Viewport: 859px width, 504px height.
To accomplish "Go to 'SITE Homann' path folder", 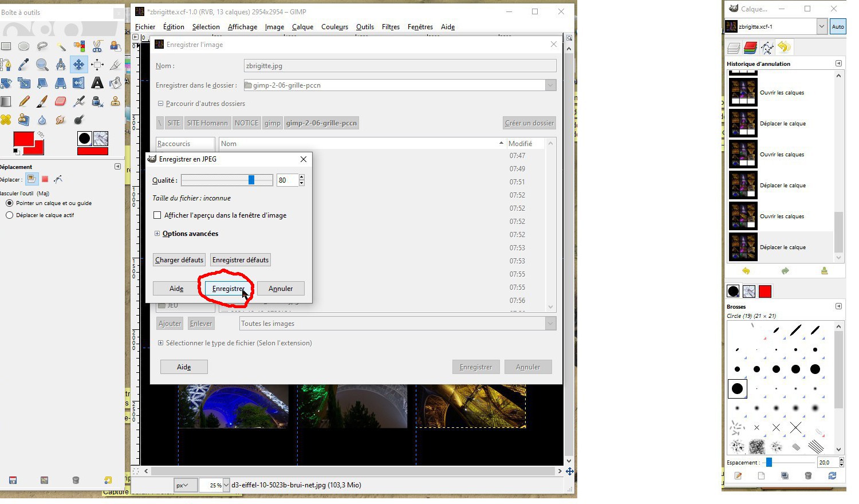I will tap(207, 123).
